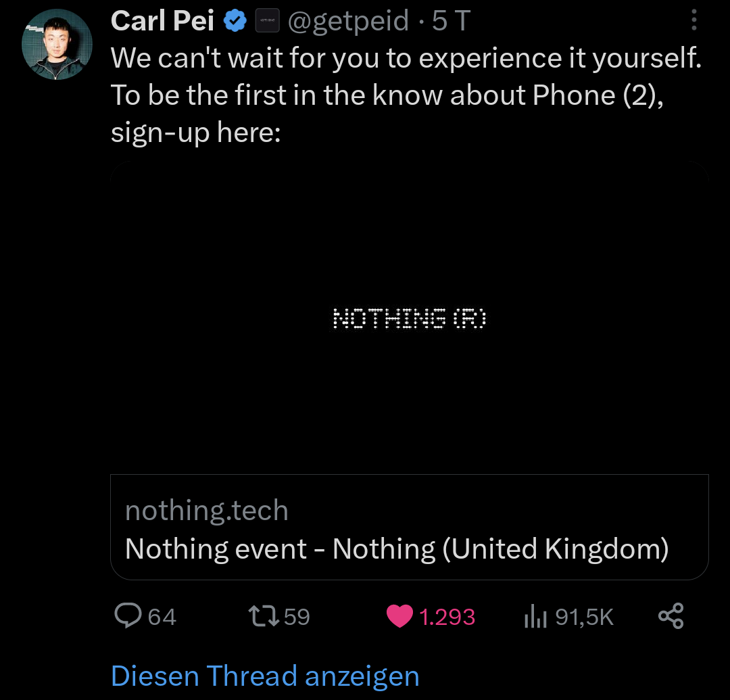Open Carl Pei's profile picture

[56, 45]
